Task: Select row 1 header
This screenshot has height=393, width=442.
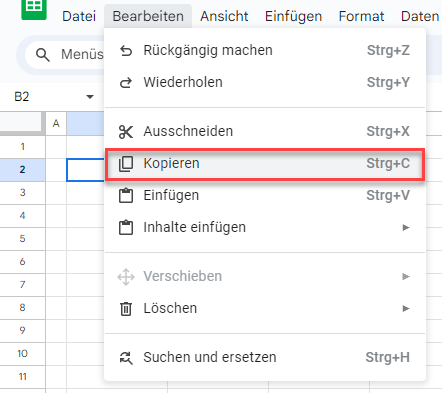Action: [x=22, y=147]
